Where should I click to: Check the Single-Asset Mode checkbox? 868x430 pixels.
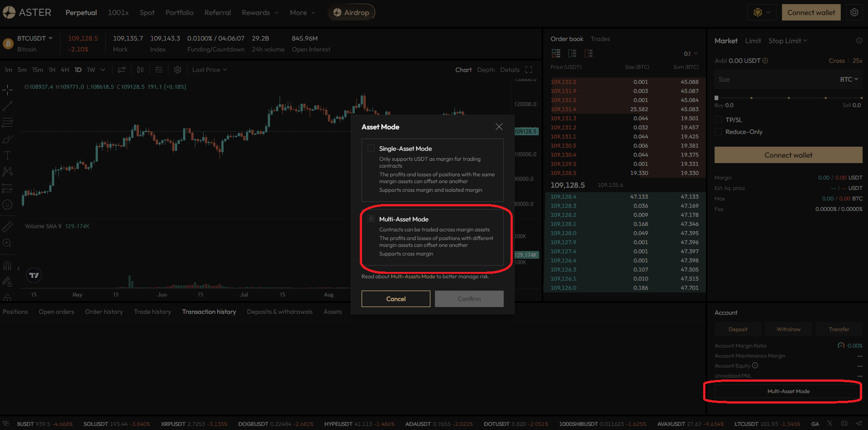371,148
